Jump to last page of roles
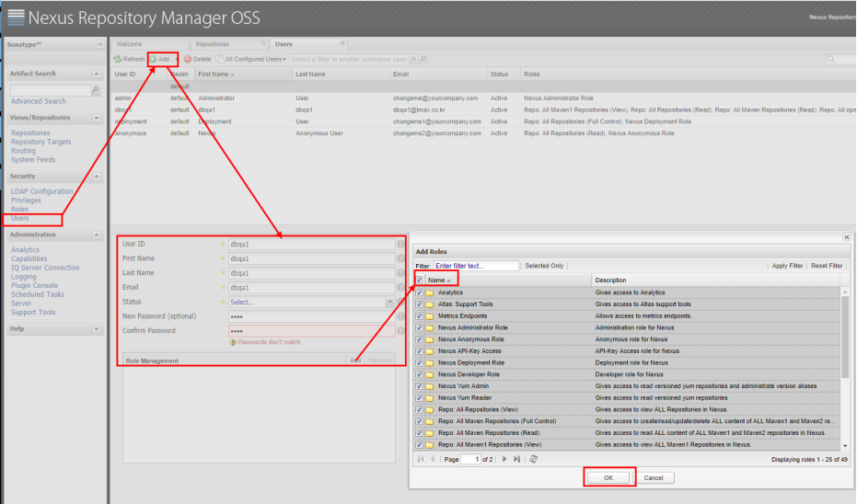This screenshot has height=504, width=857. (x=516, y=459)
